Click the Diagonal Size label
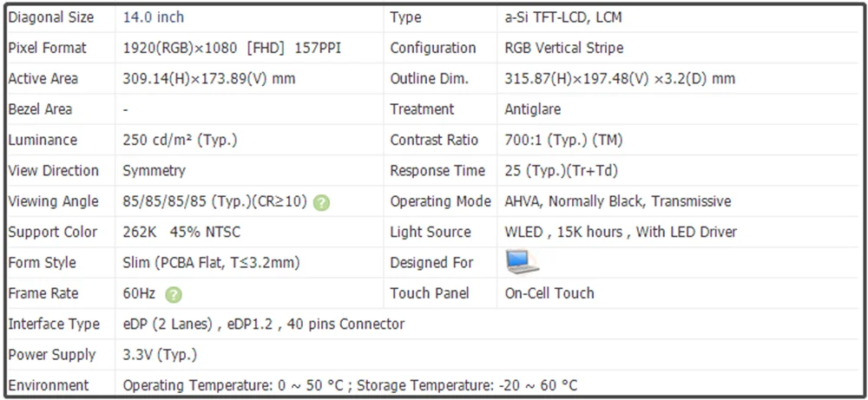The image size is (868, 400). pyautogui.click(x=51, y=17)
